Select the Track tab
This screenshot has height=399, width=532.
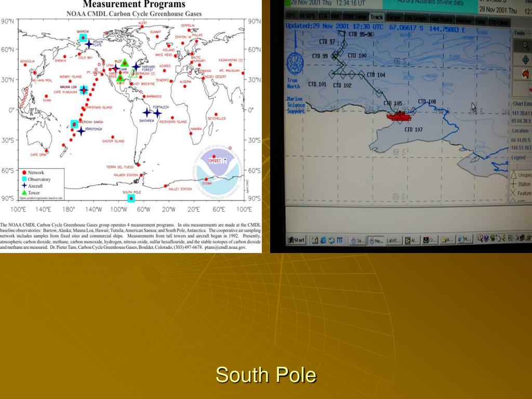point(377,17)
